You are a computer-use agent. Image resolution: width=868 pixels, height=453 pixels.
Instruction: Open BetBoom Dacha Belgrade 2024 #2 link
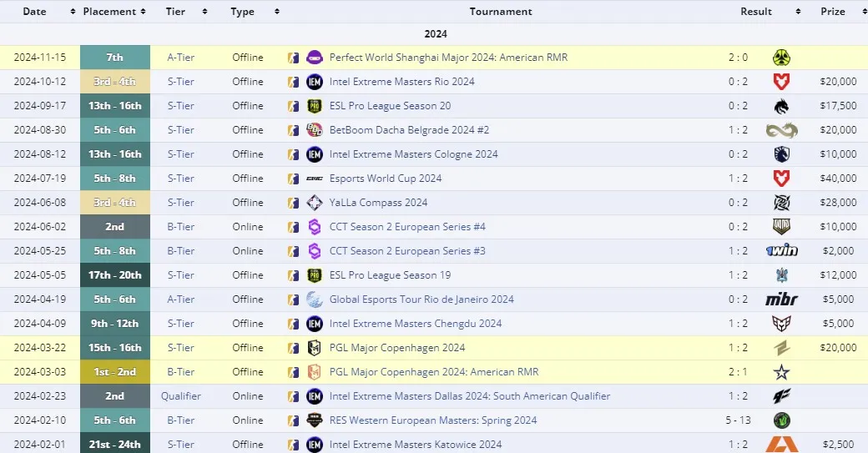pyautogui.click(x=409, y=130)
